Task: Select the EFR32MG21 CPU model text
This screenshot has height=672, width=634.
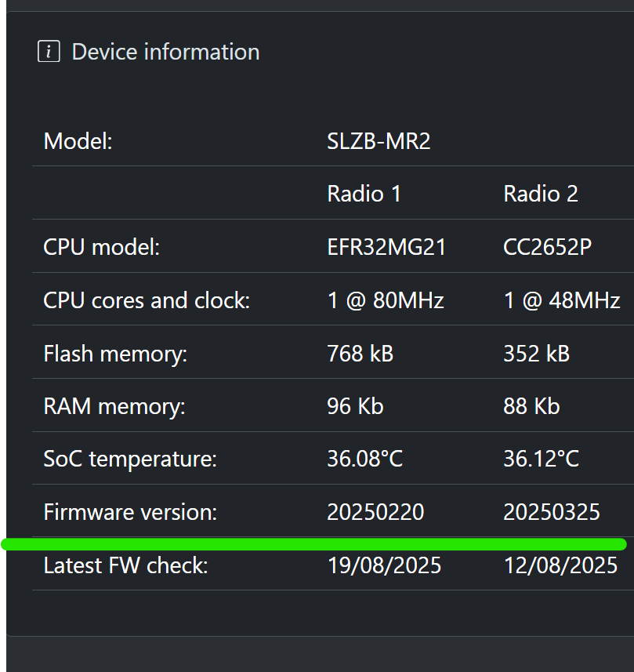Action: click(x=386, y=247)
